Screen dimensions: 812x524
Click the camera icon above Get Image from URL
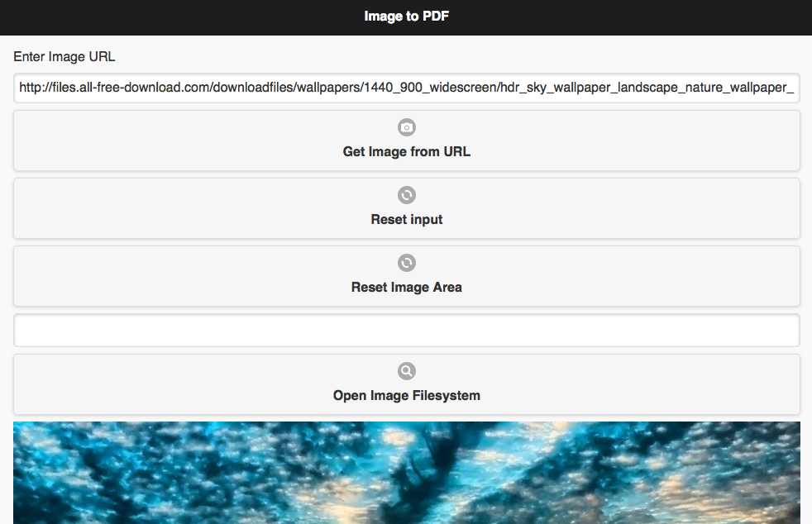(407, 127)
